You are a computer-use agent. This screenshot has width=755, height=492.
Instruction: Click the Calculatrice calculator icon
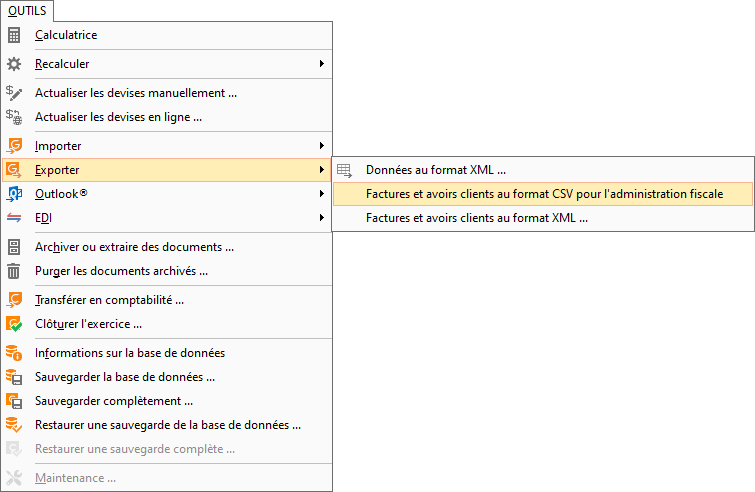[x=14, y=35]
